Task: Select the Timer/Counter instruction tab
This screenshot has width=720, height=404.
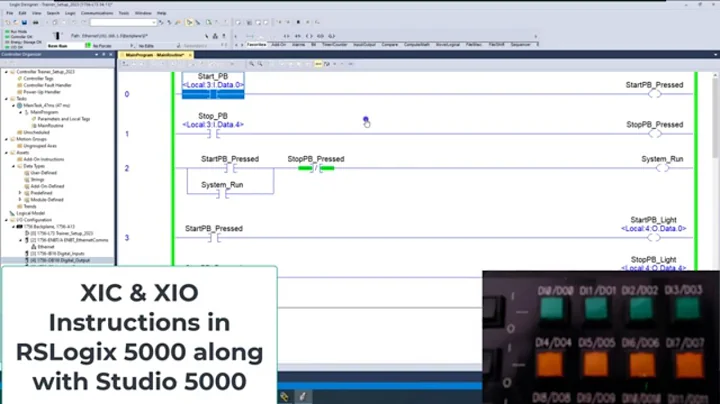Action: click(x=335, y=45)
